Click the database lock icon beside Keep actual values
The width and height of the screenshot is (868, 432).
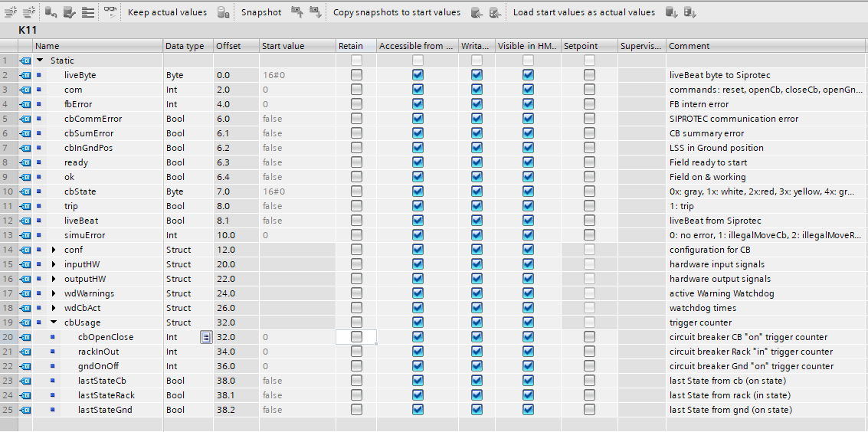[x=223, y=12]
